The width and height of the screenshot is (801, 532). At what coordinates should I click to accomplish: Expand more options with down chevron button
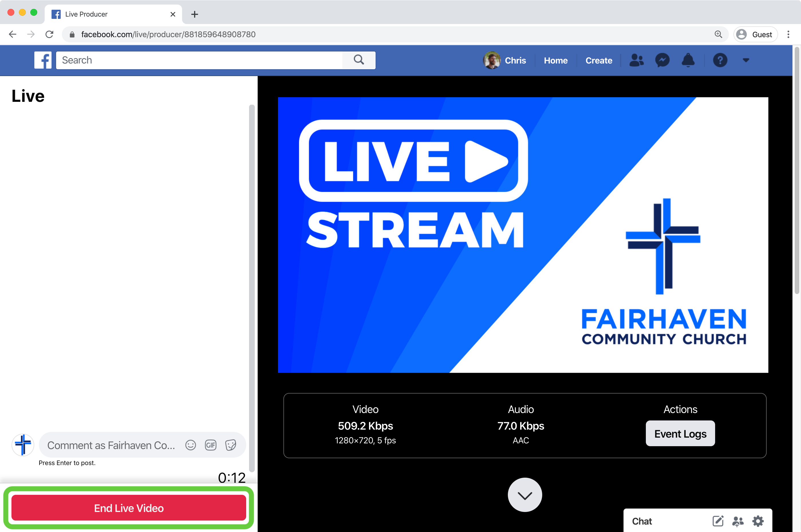tap(525, 495)
